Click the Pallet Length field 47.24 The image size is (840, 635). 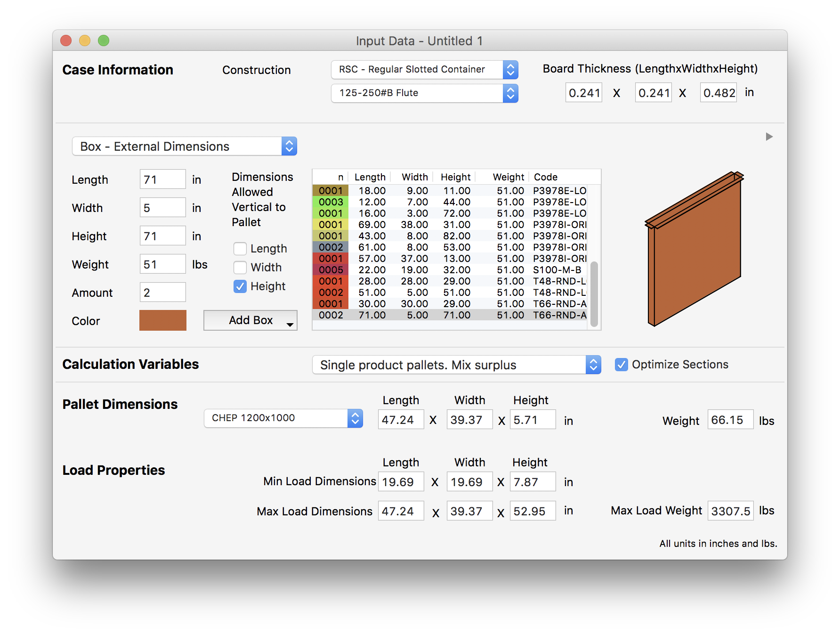(x=401, y=420)
